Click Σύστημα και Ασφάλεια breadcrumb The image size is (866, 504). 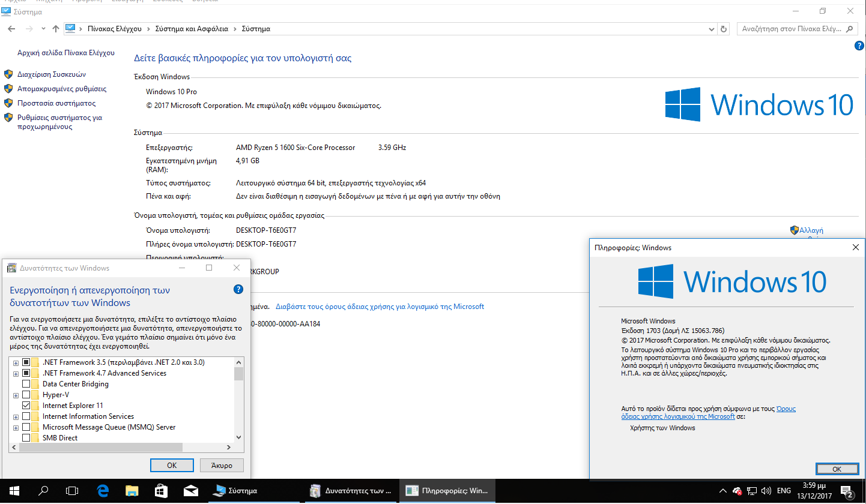coord(192,29)
